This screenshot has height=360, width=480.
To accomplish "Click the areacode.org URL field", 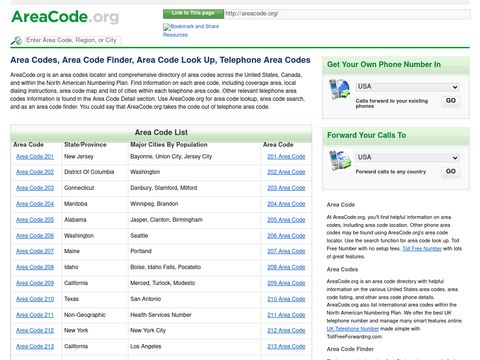I will (347, 14).
